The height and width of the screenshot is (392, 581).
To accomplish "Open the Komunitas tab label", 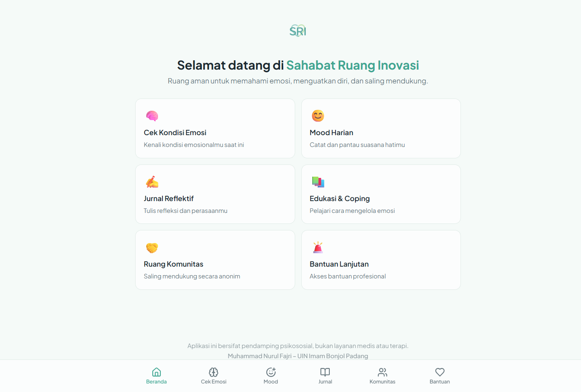I will coord(382,382).
